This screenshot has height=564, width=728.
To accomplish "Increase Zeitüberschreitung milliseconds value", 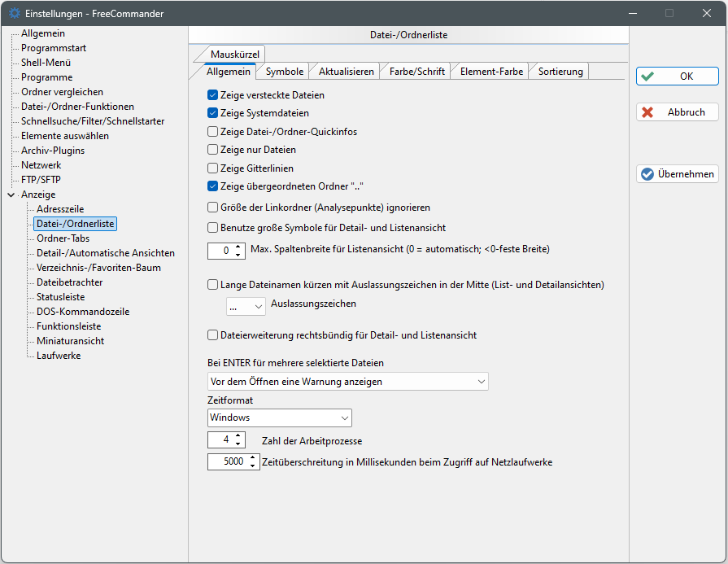I will pyautogui.click(x=252, y=457).
